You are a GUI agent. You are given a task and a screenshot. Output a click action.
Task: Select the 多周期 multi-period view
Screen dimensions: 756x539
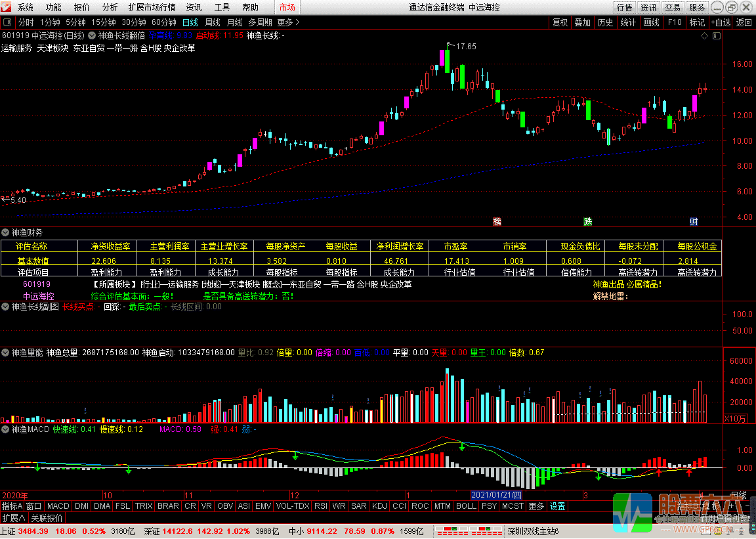point(261,22)
